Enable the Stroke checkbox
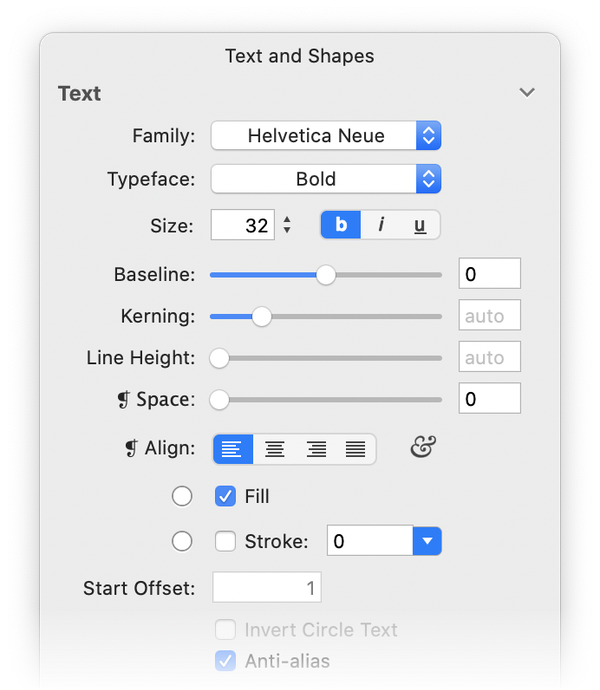600x690 pixels. (226, 541)
